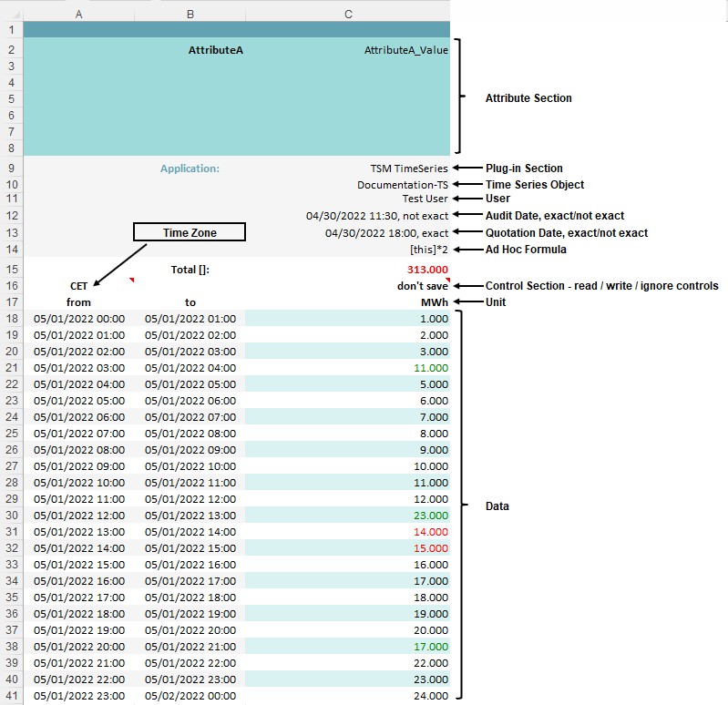Click the "don't save" control cell
This screenshot has width=728, height=705.
coord(415,286)
